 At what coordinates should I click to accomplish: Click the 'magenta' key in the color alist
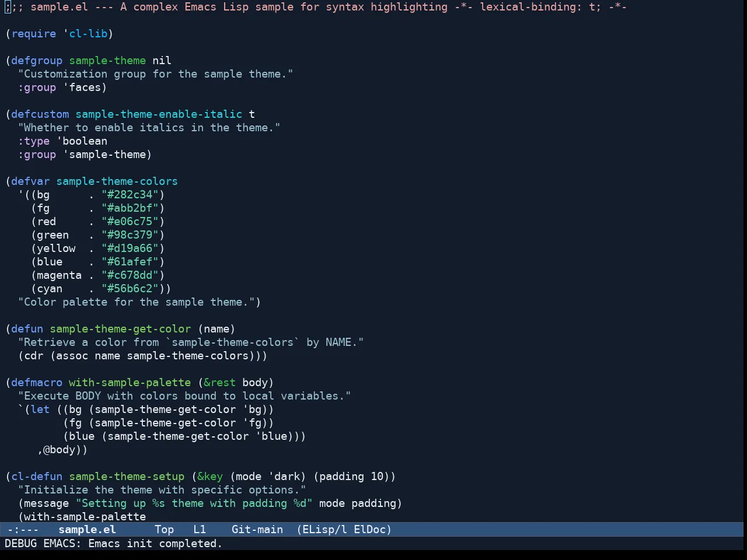(60, 275)
